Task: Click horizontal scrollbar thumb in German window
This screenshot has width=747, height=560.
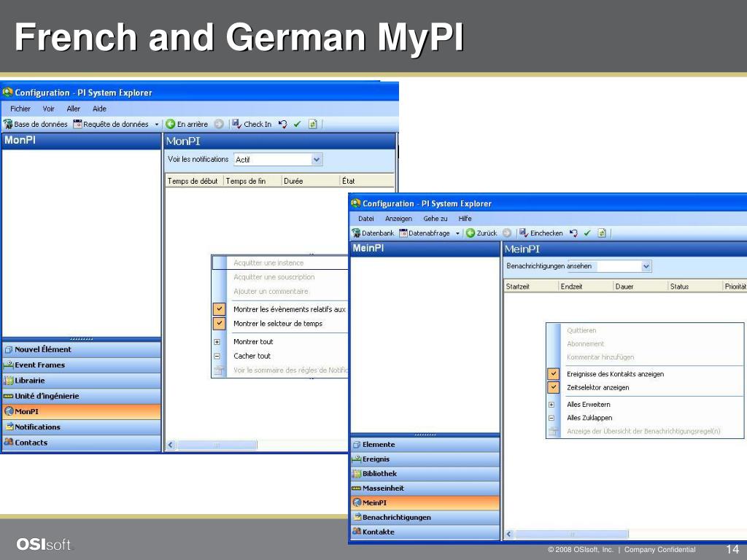Action: click(x=572, y=534)
